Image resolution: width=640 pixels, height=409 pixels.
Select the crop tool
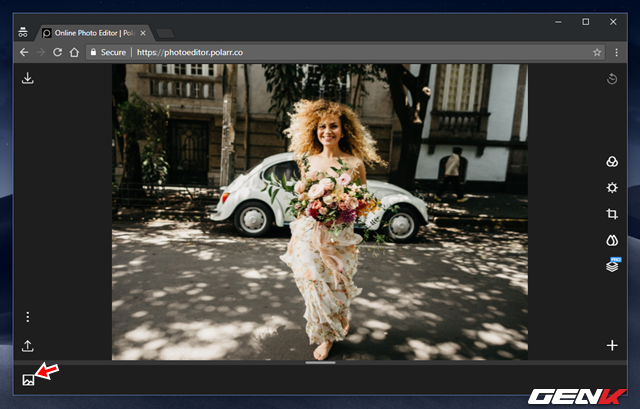click(x=612, y=214)
